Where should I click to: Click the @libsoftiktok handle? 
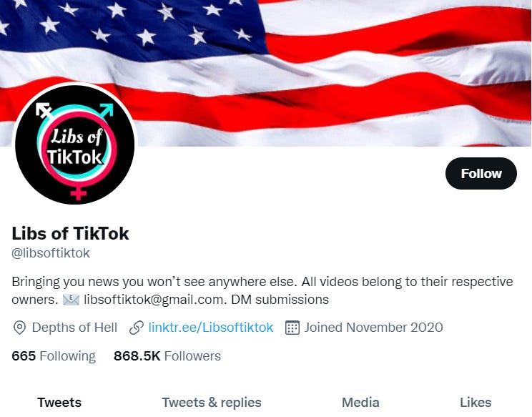coord(51,253)
